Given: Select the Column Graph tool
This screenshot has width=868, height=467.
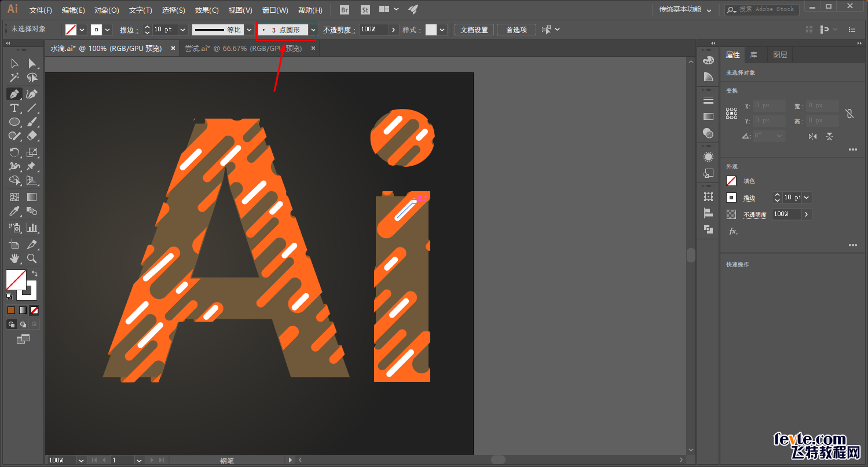Looking at the screenshot, I should [x=32, y=228].
